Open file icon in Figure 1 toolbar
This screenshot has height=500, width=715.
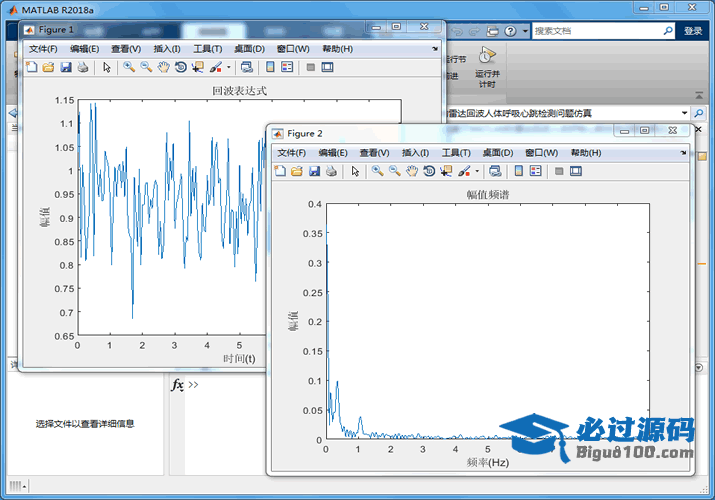pyautogui.click(x=48, y=67)
